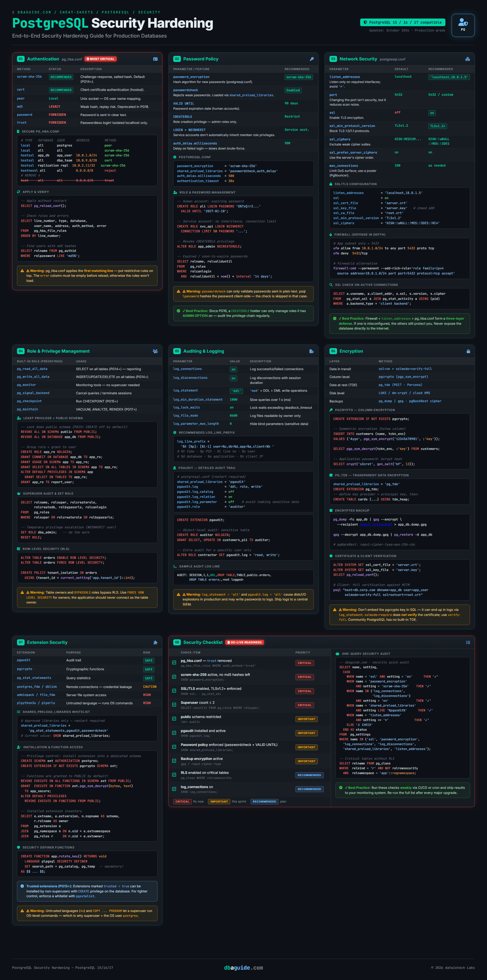
Task: Toggle the 'scram-sha-256 active' checklist checkbox
Action: [174, 676]
